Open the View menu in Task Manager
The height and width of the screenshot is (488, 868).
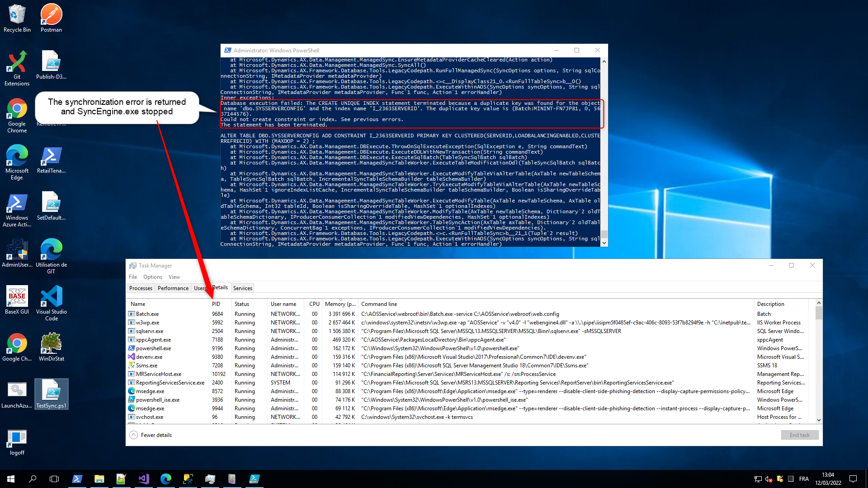(x=174, y=277)
